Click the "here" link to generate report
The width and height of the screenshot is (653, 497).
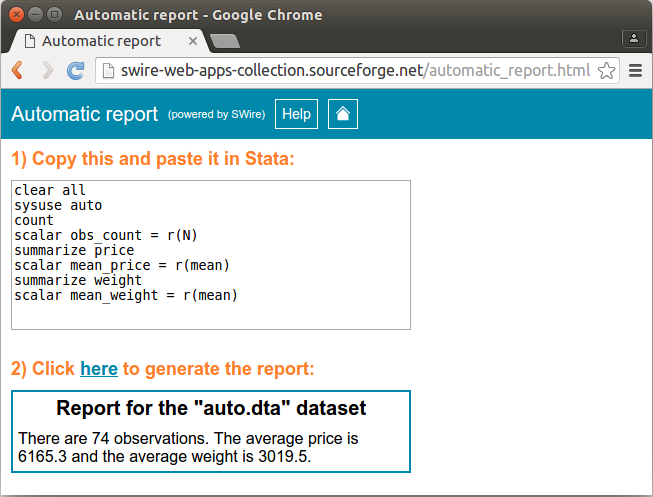99,369
